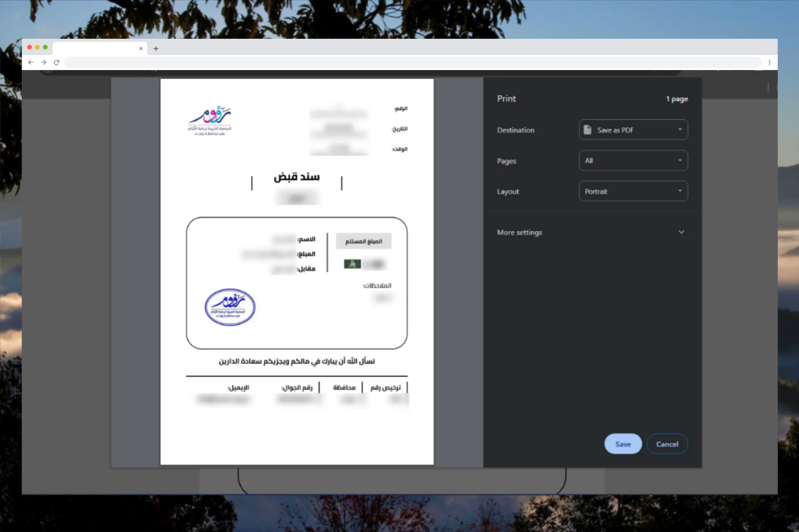Click the macOS green fullscreen dot
The width and height of the screenshot is (799, 532).
(x=46, y=48)
